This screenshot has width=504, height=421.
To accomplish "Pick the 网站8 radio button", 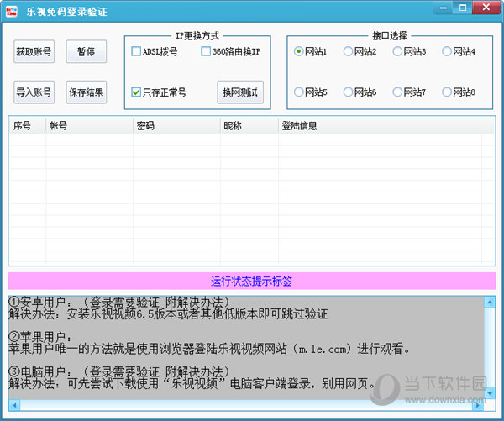I will tap(447, 92).
